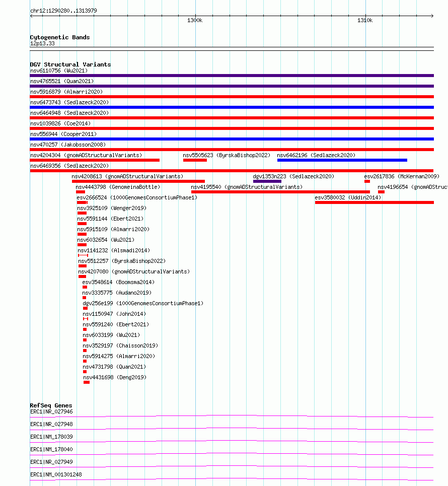This screenshot has height=486, width=448.
Task: Click the RefSeq Genes track title
Action: tap(51, 405)
